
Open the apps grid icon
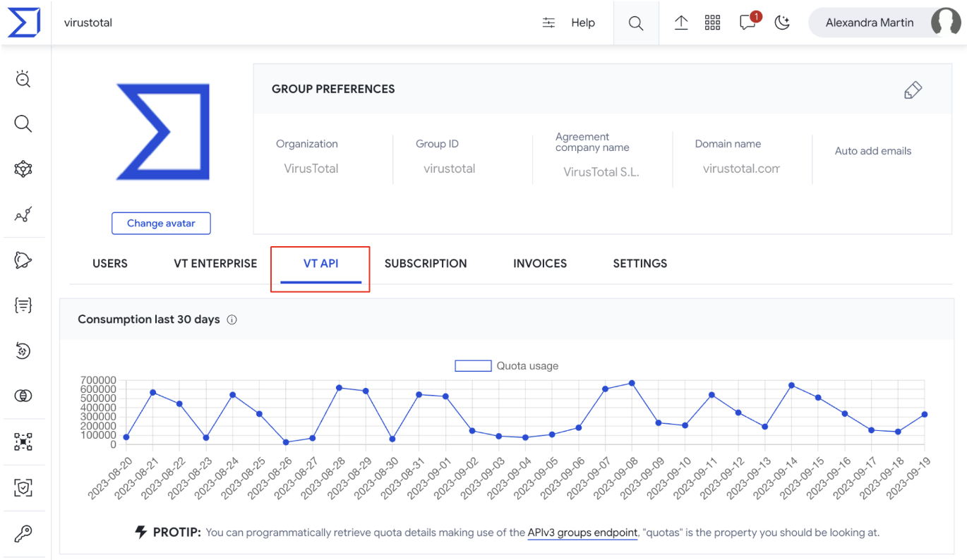pos(713,23)
